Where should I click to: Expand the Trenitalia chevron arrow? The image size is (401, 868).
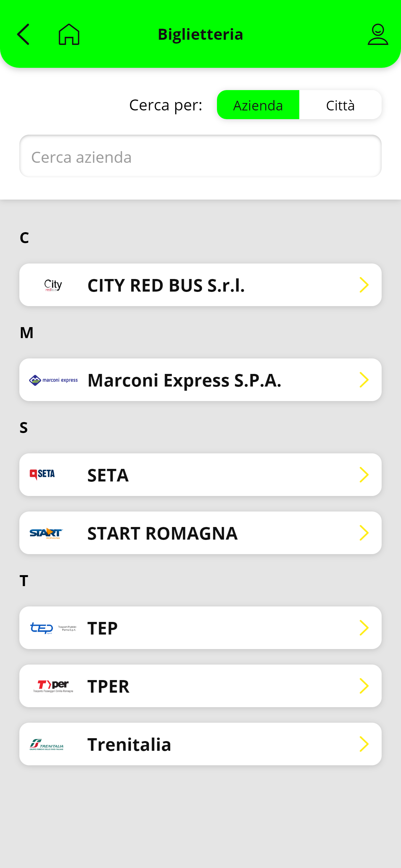click(364, 744)
